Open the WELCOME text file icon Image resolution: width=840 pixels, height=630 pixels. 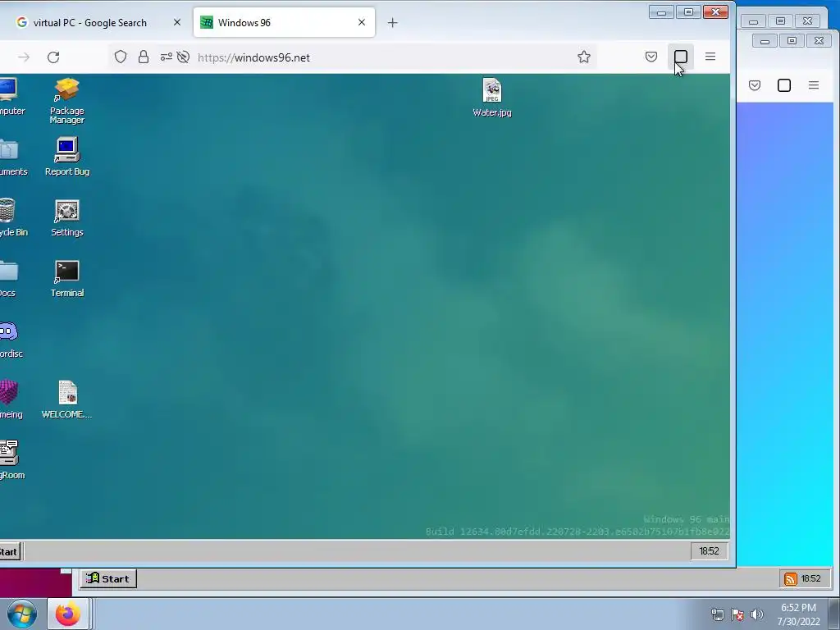click(x=67, y=399)
